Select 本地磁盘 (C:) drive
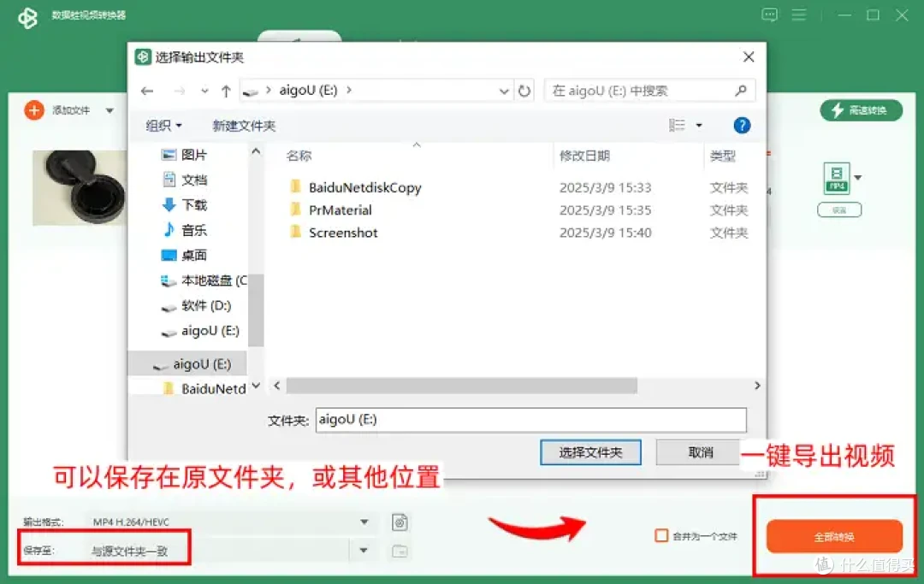The height and width of the screenshot is (584, 924). pyautogui.click(x=204, y=280)
